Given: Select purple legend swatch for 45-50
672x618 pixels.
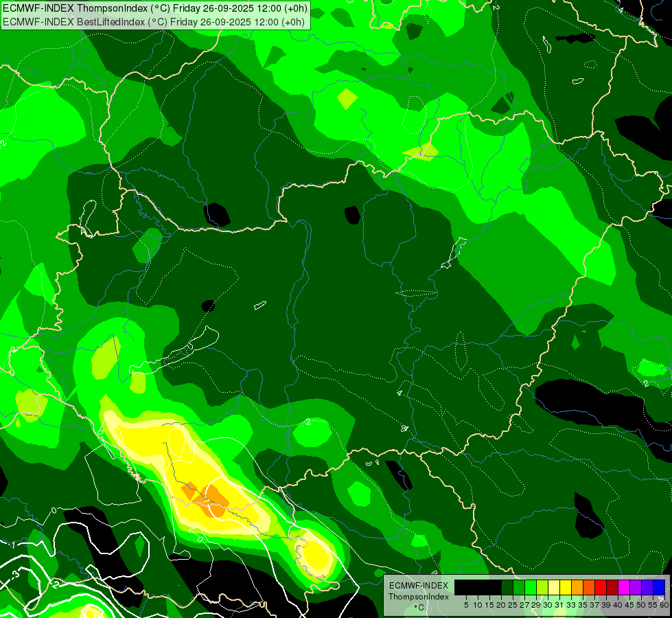Looking at the screenshot, I should pyautogui.click(x=636, y=587).
